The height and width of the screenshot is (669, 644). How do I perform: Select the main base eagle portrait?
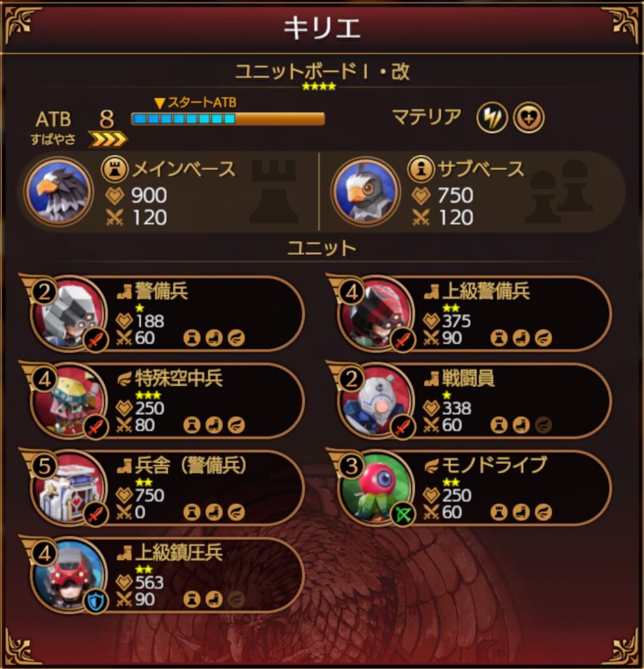(x=58, y=191)
